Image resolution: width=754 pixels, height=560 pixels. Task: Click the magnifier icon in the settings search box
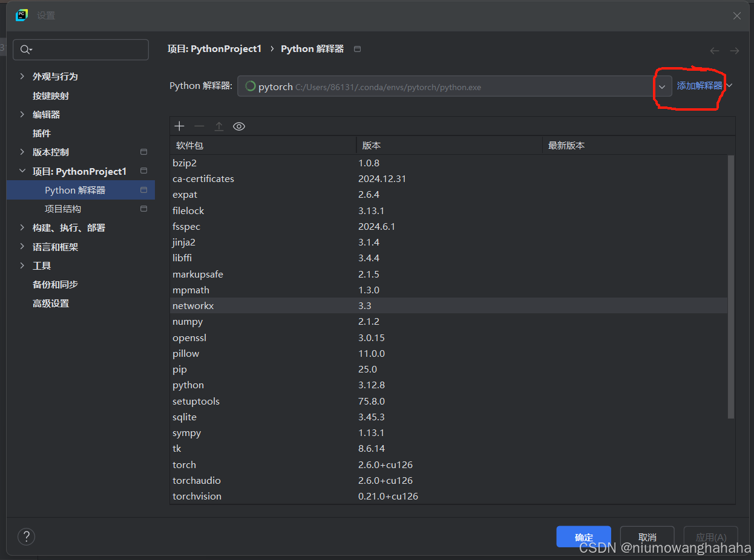[x=26, y=49]
